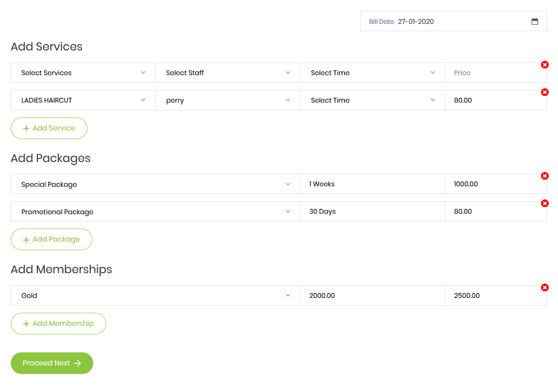Remove the Special Package row
This screenshot has width=558, height=392.
544,176
